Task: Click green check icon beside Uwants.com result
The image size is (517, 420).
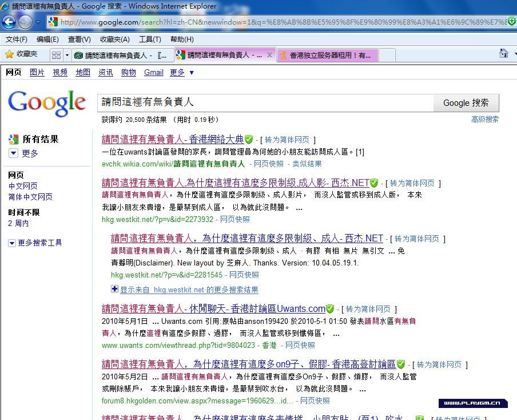Action: click(330, 309)
